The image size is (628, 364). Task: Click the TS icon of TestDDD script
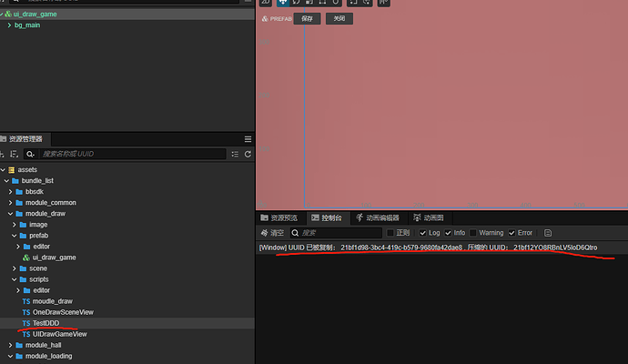pos(26,323)
